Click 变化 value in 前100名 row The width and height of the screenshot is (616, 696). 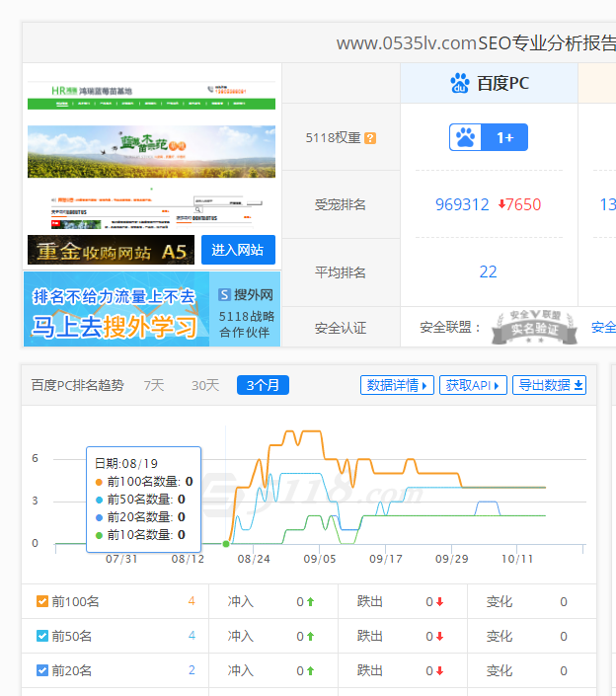pos(564,602)
